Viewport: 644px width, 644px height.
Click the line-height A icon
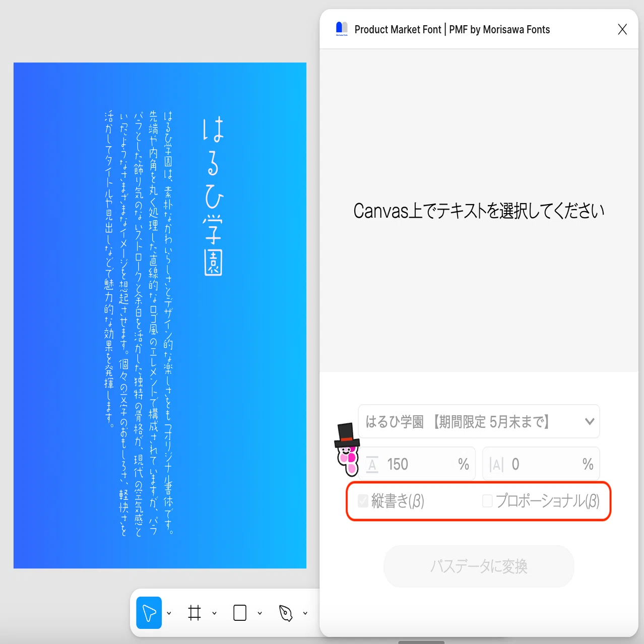(372, 464)
